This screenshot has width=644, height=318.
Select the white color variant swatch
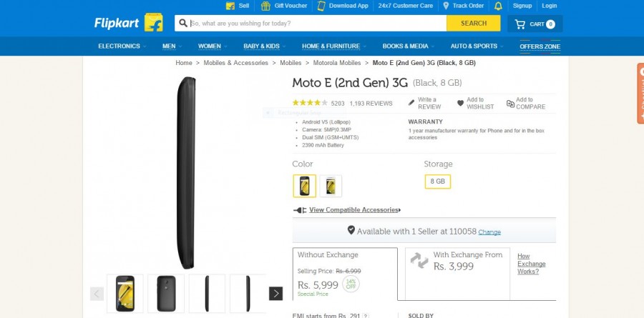click(331, 186)
